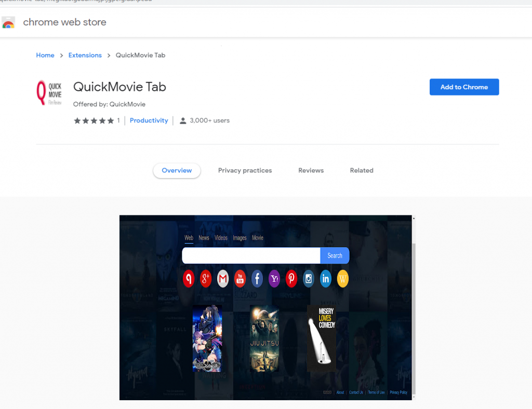Click the YouTube icon in the screenshot
This screenshot has height=409, width=532.
tap(240, 279)
